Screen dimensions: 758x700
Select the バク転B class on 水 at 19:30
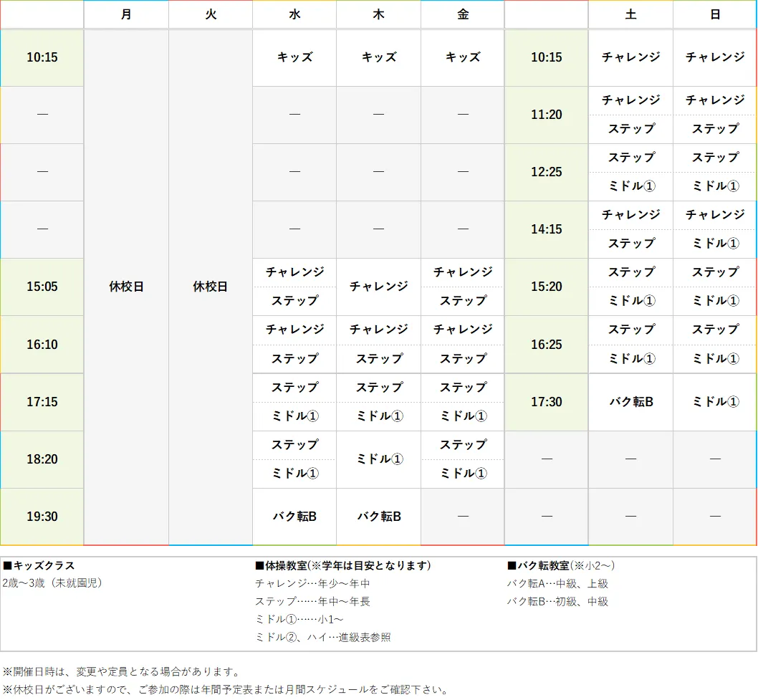tap(294, 516)
